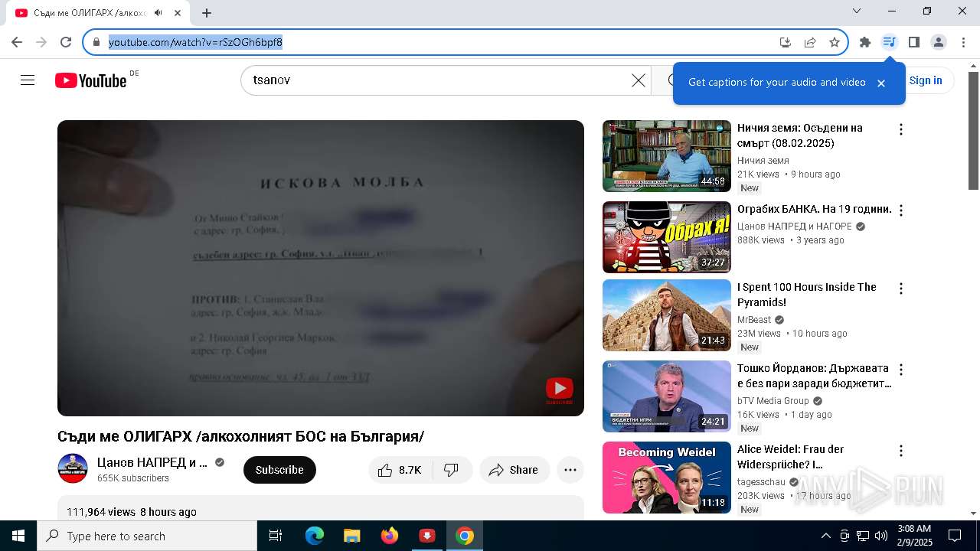Image resolution: width=980 pixels, height=551 pixels.
Task: Open the Цанов НАПРЕД channel name link
Action: pyautogui.click(x=152, y=462)
